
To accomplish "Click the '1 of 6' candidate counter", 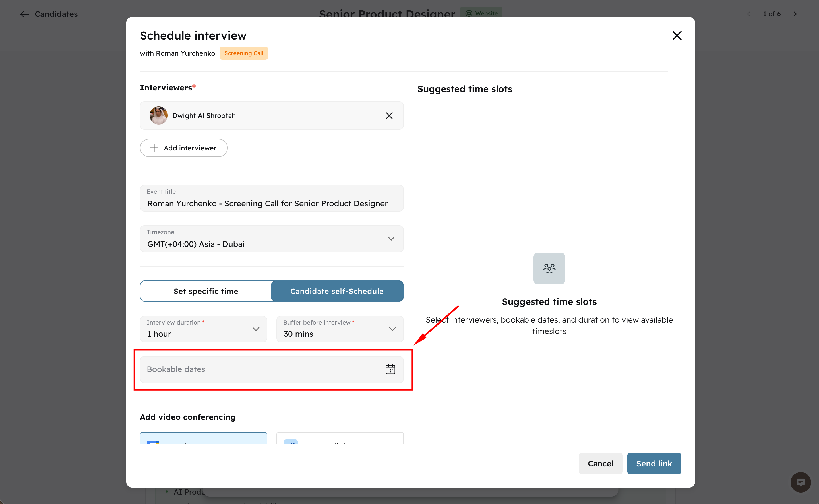I will [772, 14].
